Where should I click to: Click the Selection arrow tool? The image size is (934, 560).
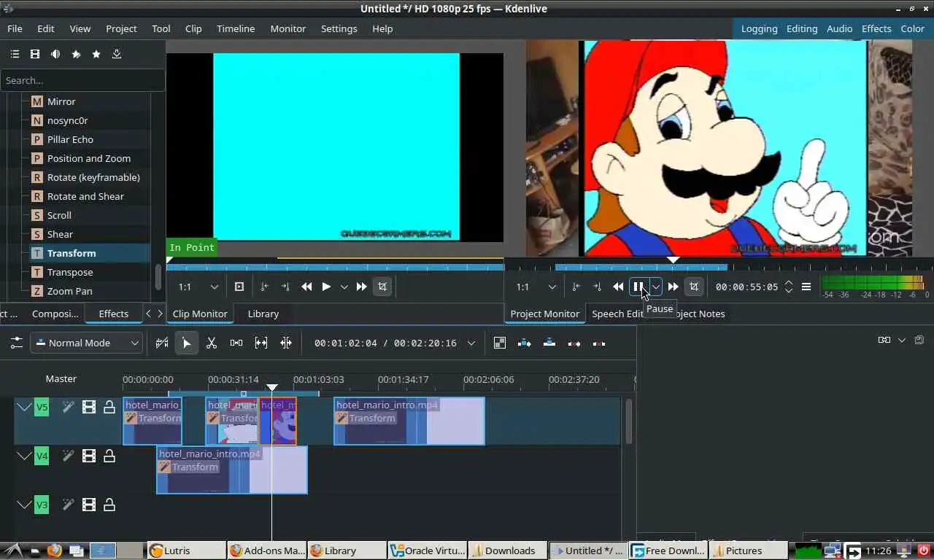click(x=187, y=343)
